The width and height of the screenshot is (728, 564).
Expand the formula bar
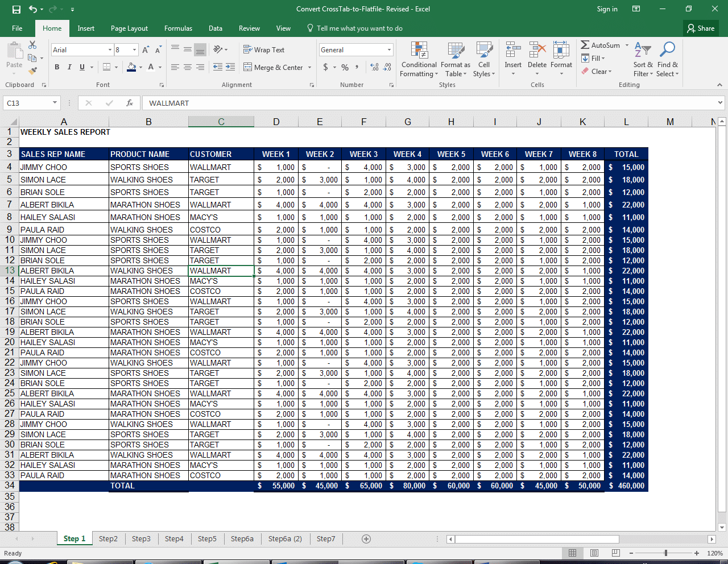coord(721,103)
